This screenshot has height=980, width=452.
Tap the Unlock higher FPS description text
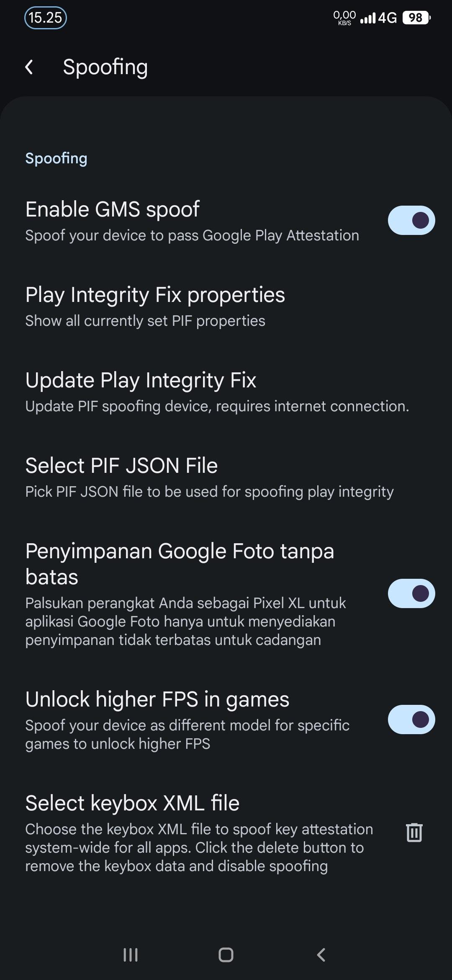187,735
